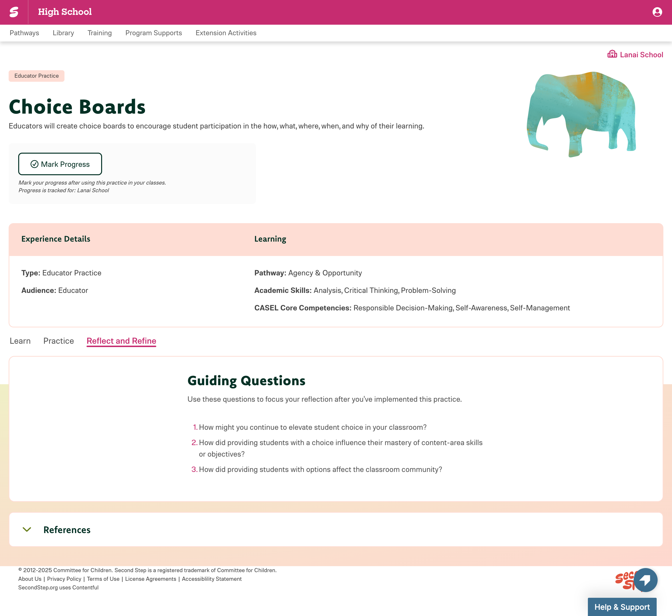Go to the Library menu item
Image resolution: width=672 pixels, height=616 pixels.
point(63,33)
